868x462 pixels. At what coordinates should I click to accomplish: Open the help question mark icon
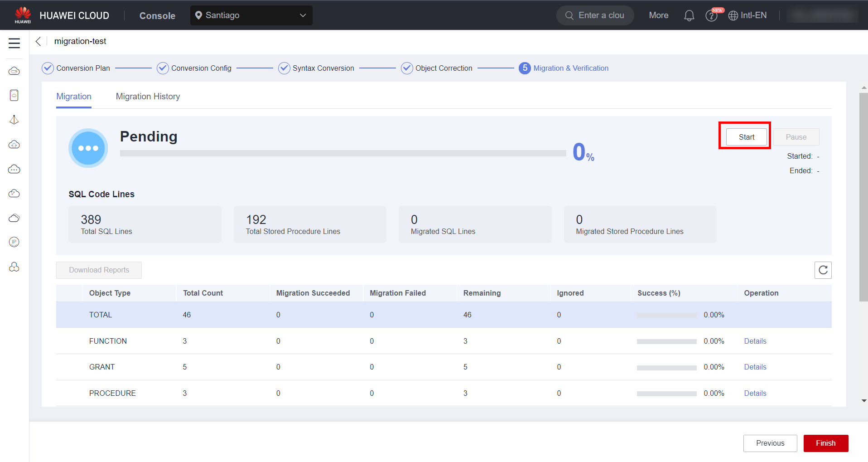[x=711, y=16]
